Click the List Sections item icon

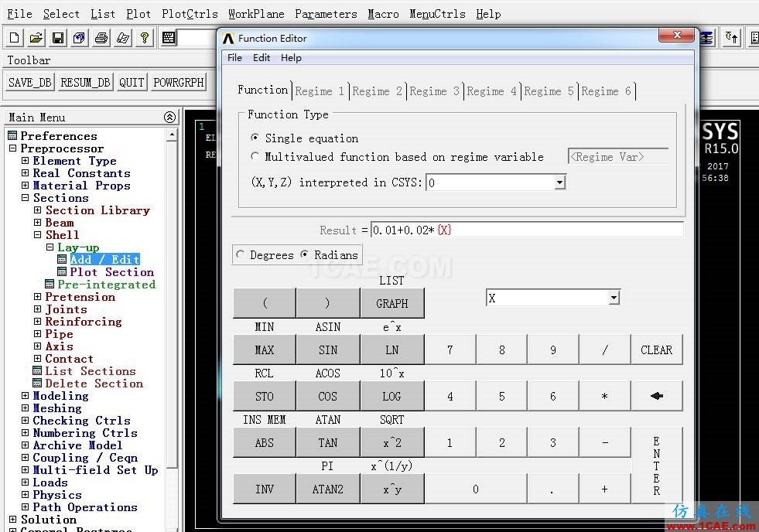tap(37, 371)
